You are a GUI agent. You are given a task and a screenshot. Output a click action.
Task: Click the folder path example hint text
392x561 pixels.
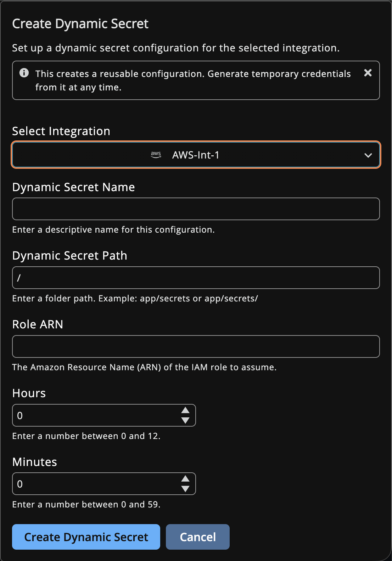(x=135, y=298)
